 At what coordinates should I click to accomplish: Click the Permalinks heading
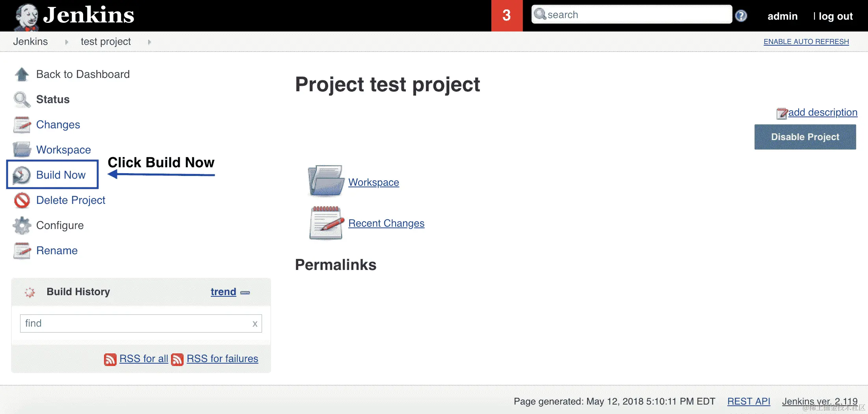coord(336,265)
